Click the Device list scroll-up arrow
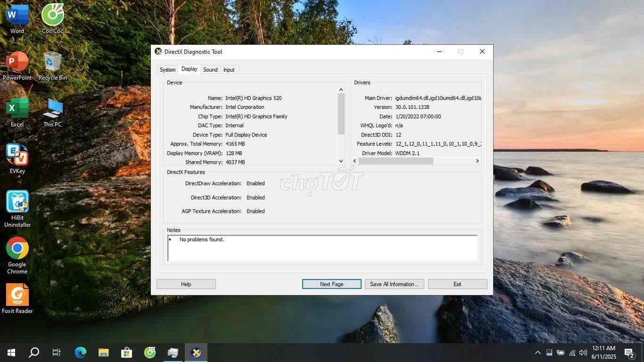 [341, 89]
